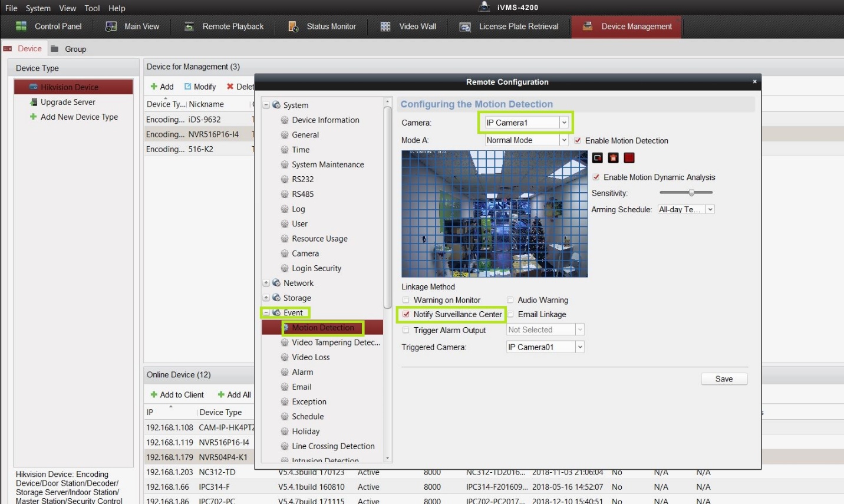
Task: Open the Camera dropdown showing IP Camera1
Action: coord(526,123)
